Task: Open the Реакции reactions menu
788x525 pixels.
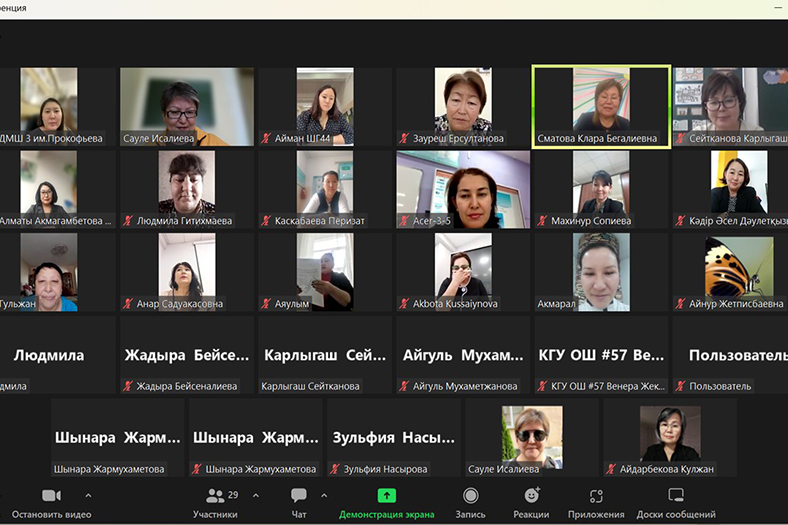Action: tap(531, 497)
